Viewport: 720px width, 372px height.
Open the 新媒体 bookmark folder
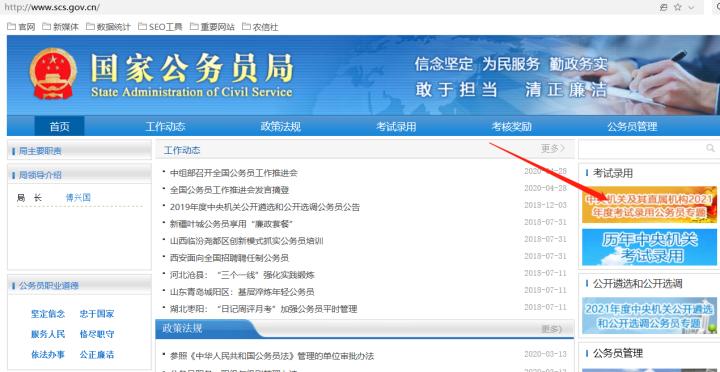click(61, 27)
